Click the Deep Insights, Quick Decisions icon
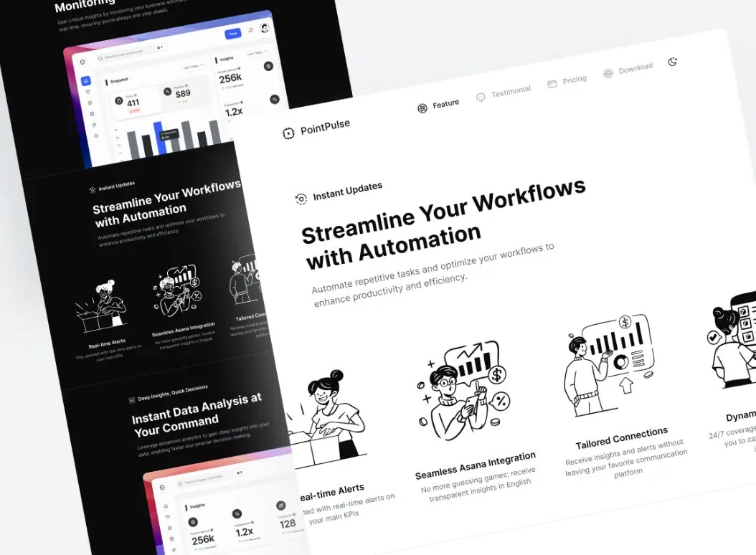The image size is (756, 555). coord(132,400)
